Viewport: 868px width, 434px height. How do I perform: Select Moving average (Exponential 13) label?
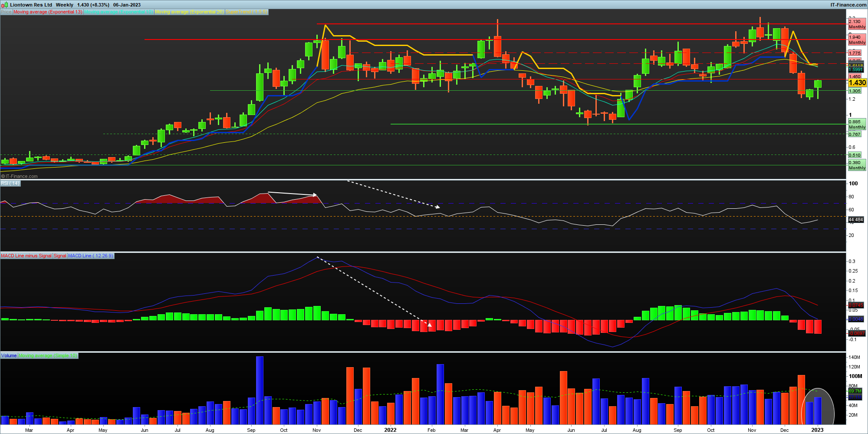48,12
